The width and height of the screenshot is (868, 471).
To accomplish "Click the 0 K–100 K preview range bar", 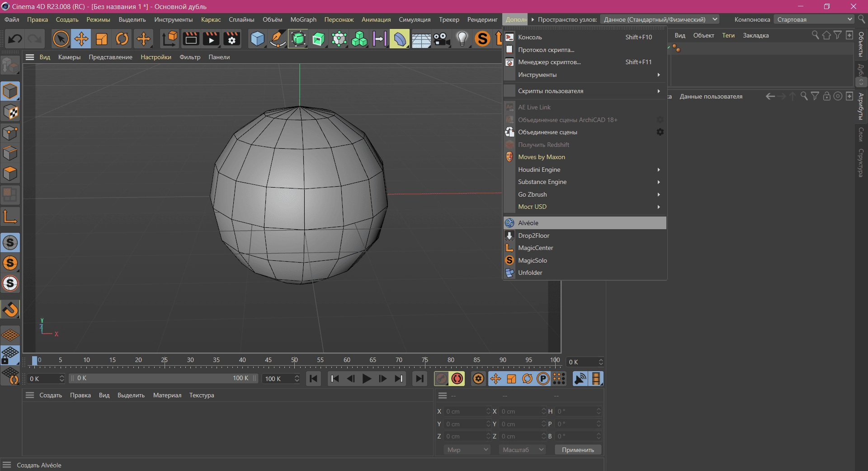I will point(163,378).
